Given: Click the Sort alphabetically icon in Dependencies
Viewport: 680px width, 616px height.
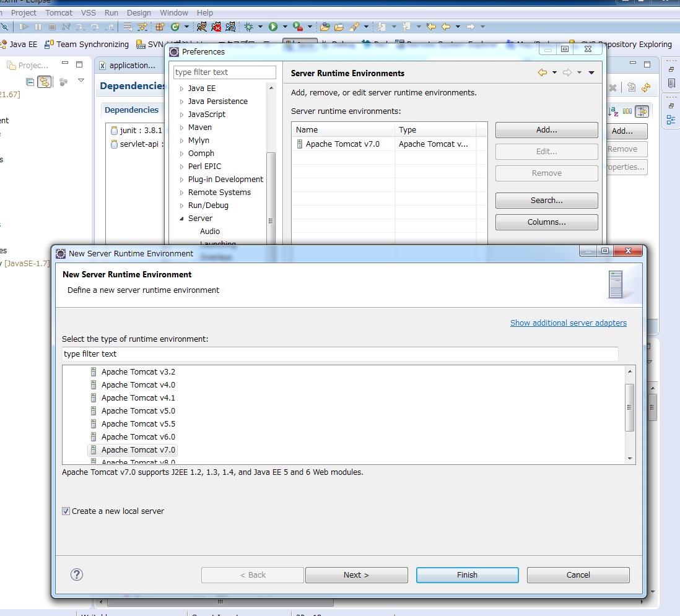Looking at the screenshot, I should 612,112.
